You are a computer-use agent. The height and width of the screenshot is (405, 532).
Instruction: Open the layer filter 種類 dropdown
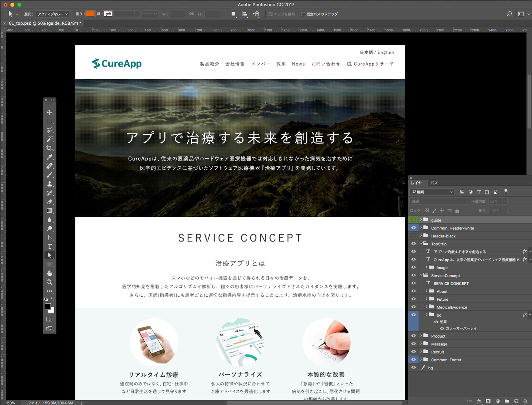click(x=432, y=192)
